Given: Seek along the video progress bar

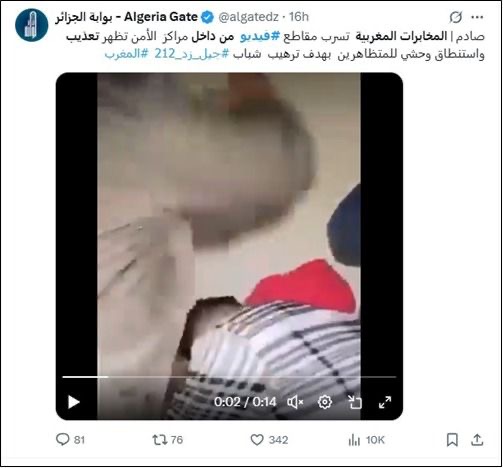Looking at the screenshot, I should 229,377.
